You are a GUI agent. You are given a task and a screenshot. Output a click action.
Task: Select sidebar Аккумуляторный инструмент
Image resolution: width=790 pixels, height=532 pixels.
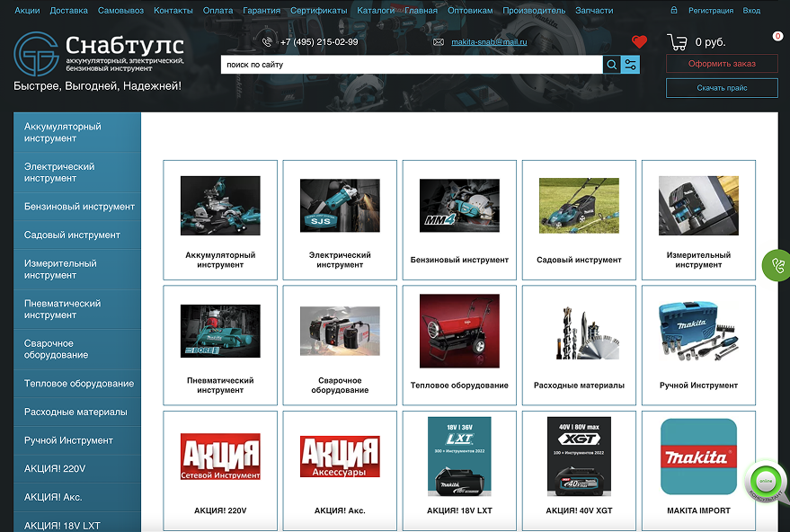point(77,132)
